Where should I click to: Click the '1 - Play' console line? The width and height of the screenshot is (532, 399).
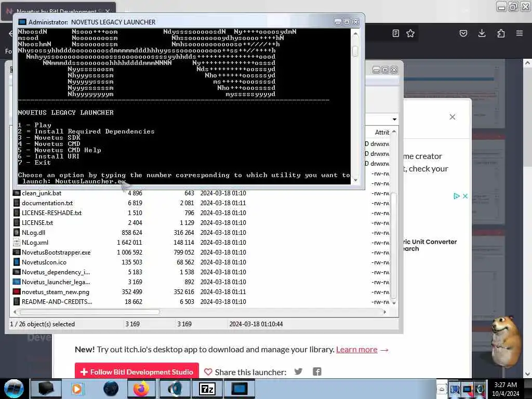tap(35, 125)
